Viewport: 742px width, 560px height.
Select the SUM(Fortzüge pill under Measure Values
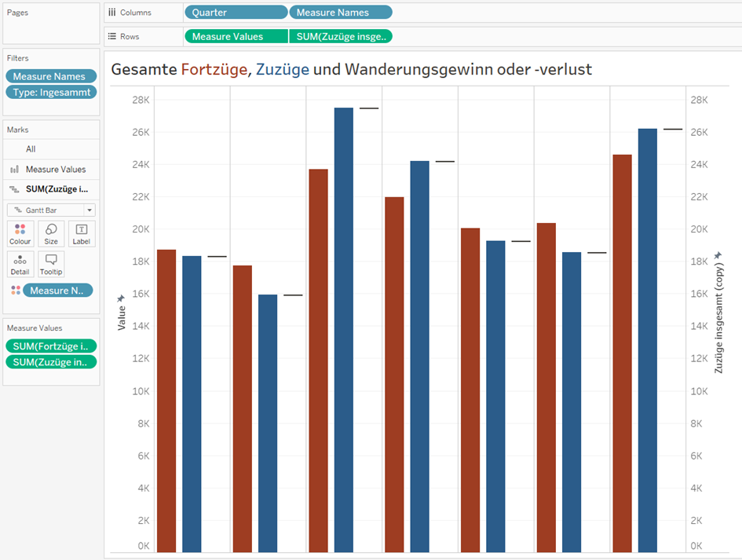click(50, 346)
